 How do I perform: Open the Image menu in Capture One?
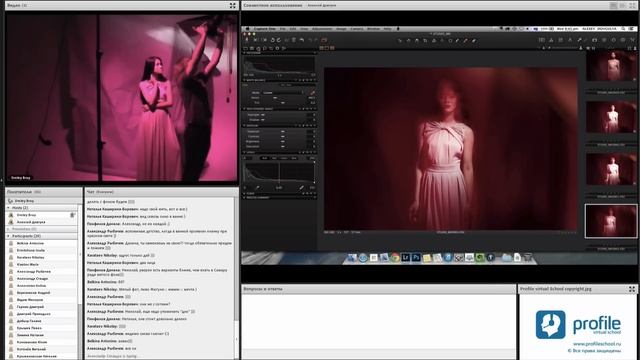pyautogui.click(x=342, y=29)
